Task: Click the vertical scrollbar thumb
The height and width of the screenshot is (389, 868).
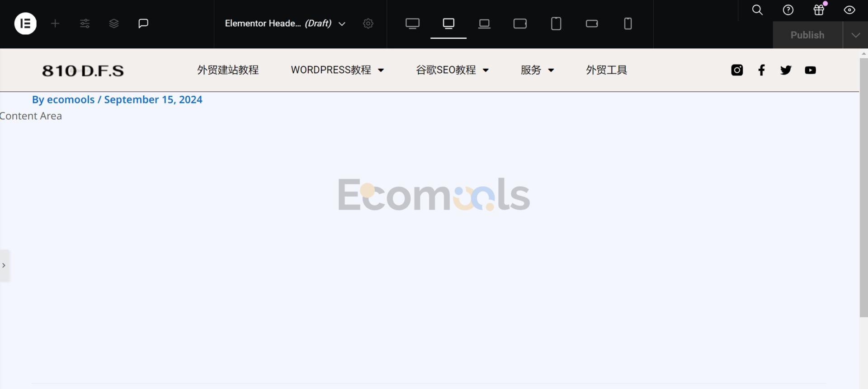Action: point(863,187)
